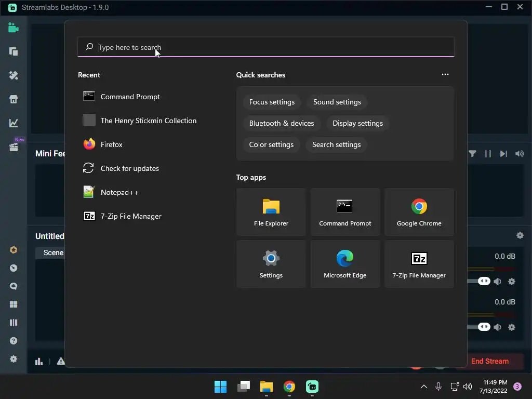Click the Windows Start button on taskbar
This screenshot has width=532, height=399.
click(220, 387)
